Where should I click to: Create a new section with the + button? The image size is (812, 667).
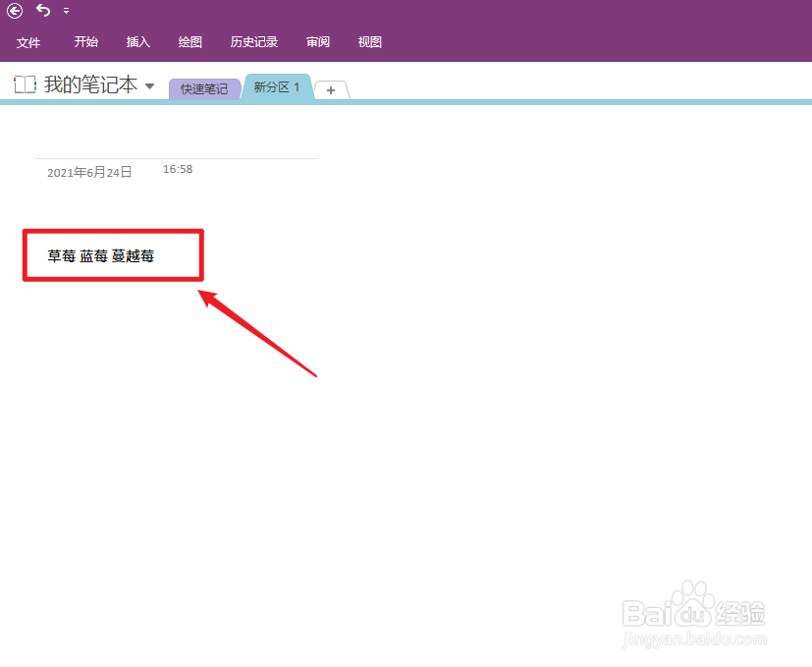click(x=331, y=89)
